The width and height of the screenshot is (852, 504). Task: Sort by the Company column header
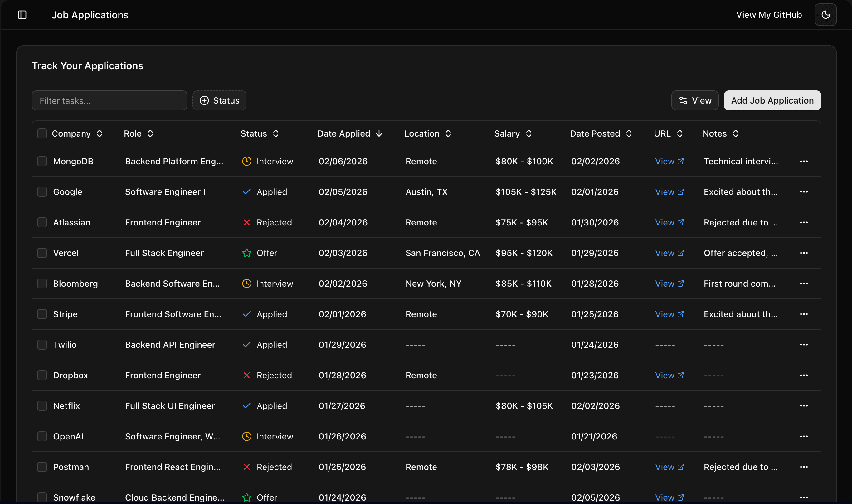pyautogui.click(x=77, y=133)
